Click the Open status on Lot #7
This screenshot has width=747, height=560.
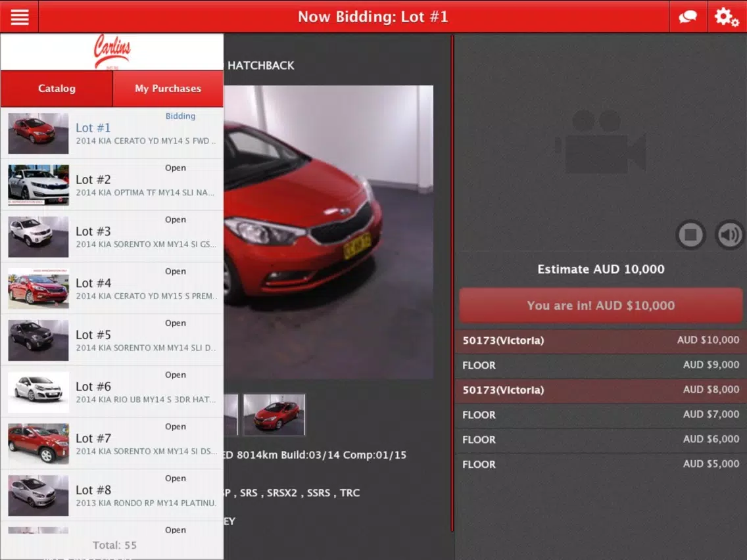(176, 427)
